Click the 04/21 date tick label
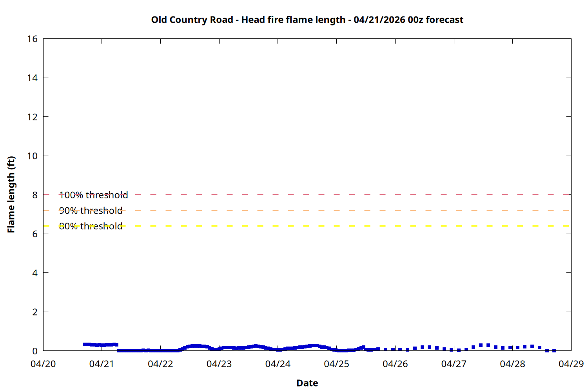This screenshot has width=588, height=392. (x=102, y=364)
